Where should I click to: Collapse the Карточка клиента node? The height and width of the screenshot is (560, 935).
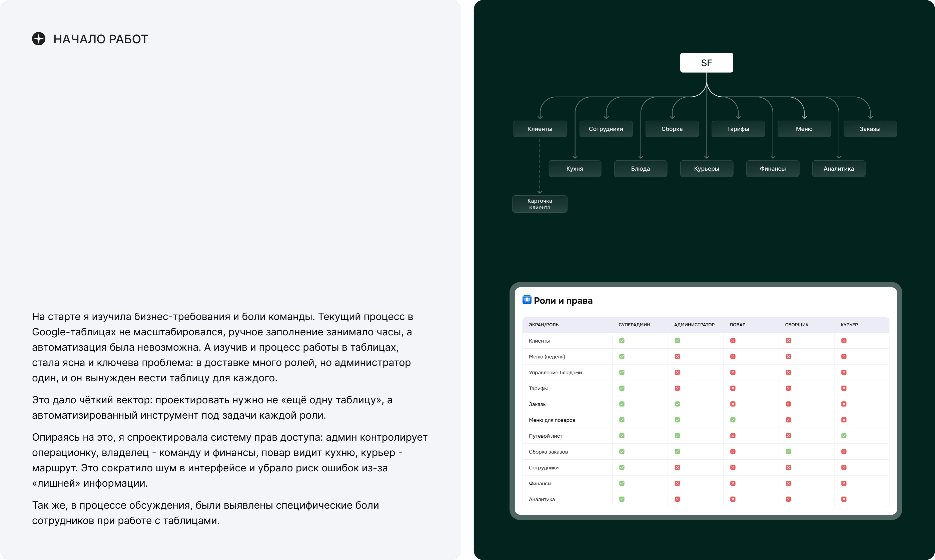click(539, 204)
